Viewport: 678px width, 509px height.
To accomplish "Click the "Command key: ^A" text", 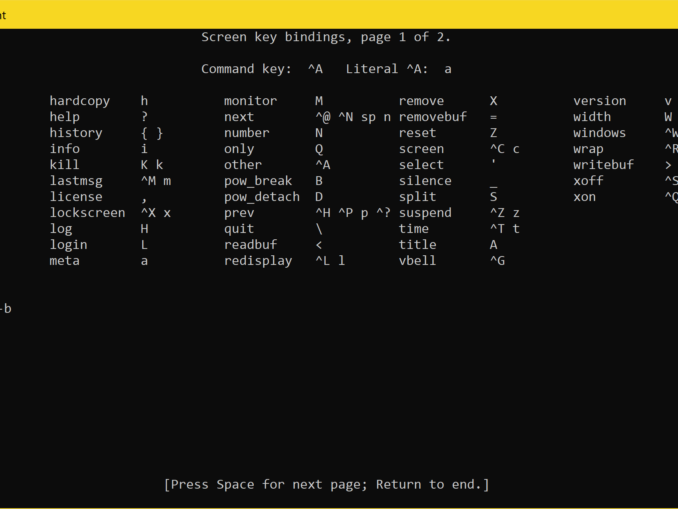I will click(262, 69).
